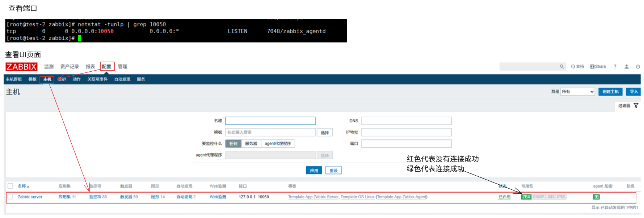Click the JMX availability badge
Image resolution: width=644 pixels, height=218 pixels.
pos(551,197)
